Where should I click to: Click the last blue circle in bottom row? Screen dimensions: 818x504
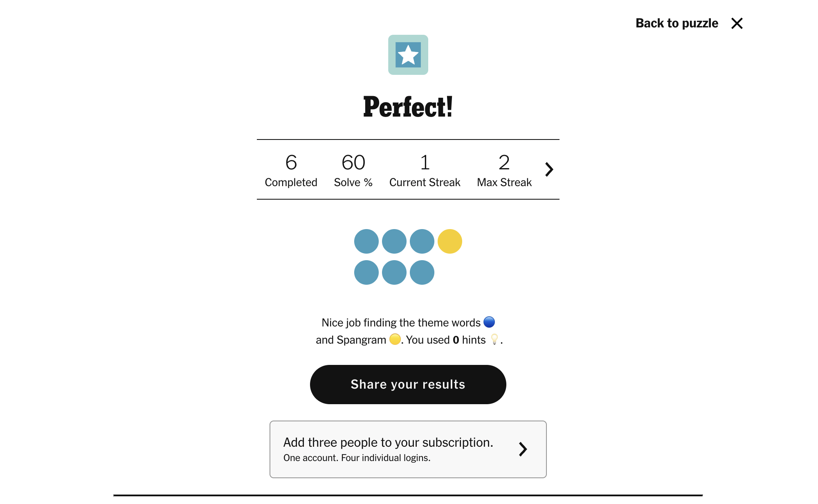pos(422,272)
